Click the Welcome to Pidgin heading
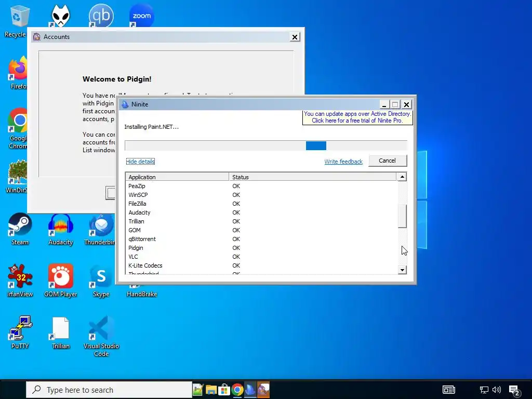Image resolution: width=532 pixels, height=399 pixels. coord(117,79)
